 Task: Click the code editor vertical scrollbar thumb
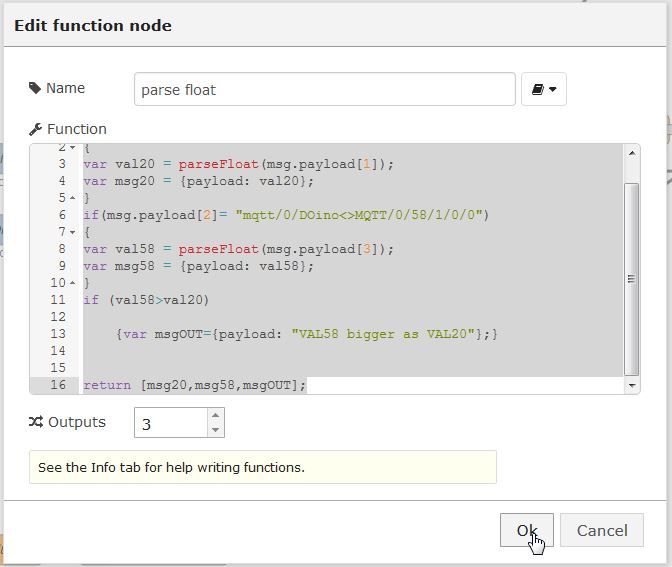(x=631, y=277)
